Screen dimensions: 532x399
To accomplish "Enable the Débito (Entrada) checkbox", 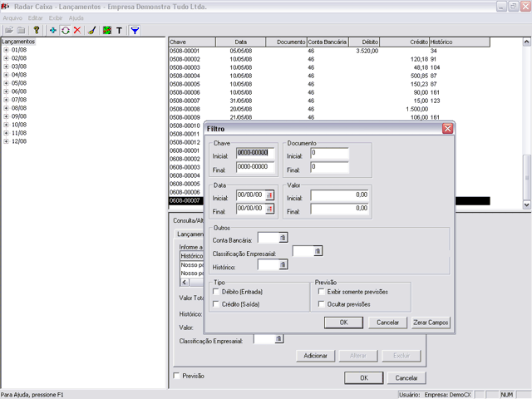I will coord(217,292).
